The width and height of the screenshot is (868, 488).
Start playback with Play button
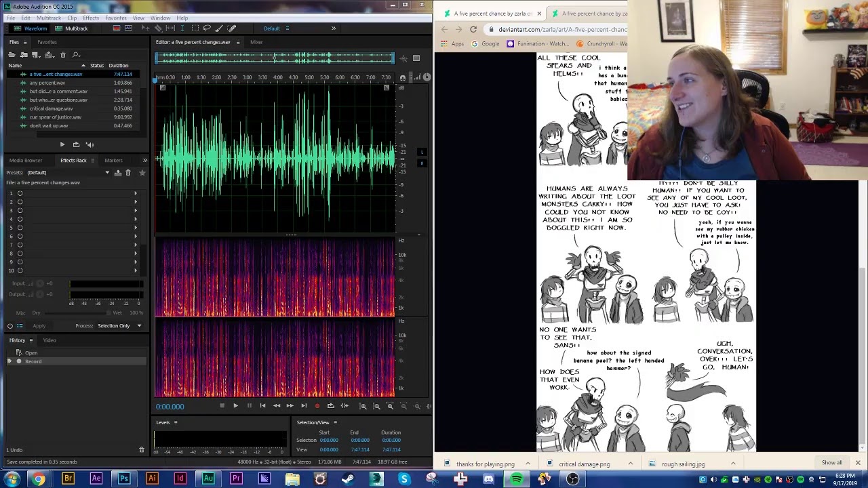click(235, 406)
